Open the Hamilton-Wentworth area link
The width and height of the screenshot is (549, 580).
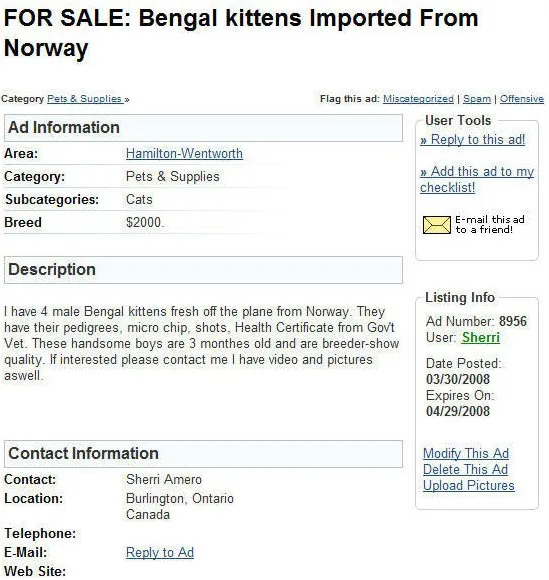(184, 153)
